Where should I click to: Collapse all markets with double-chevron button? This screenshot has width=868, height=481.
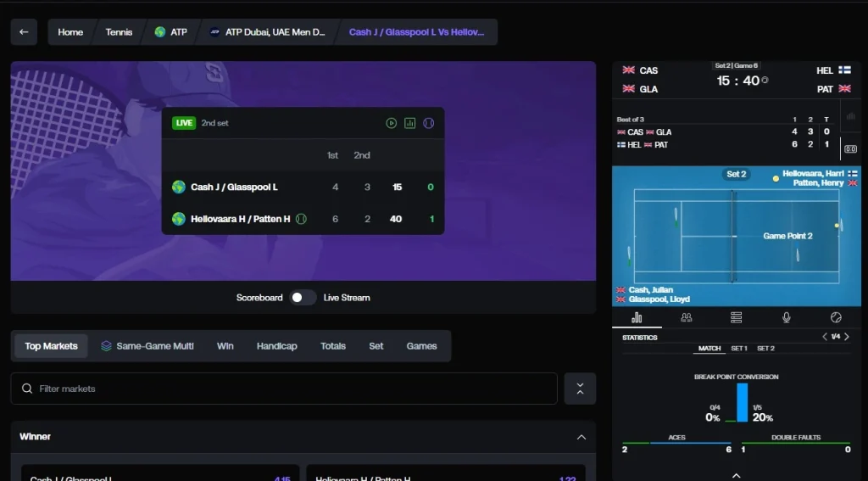tap(580, 389)
